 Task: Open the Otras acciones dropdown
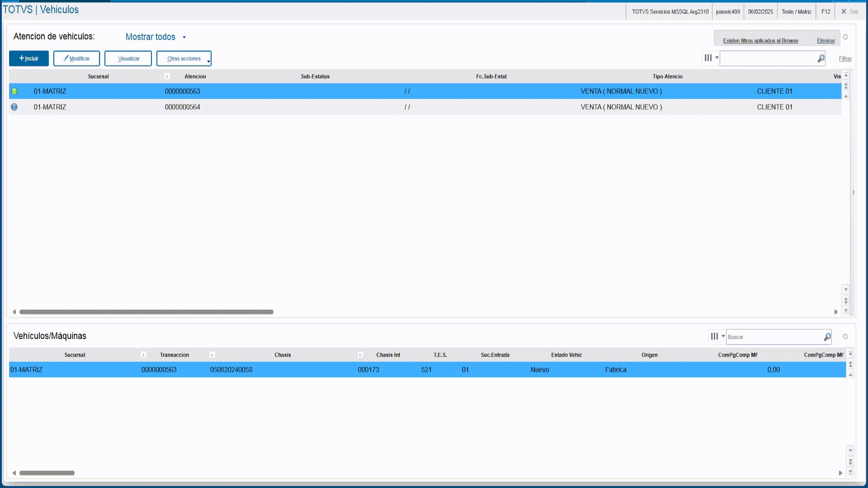pos(184,59)
